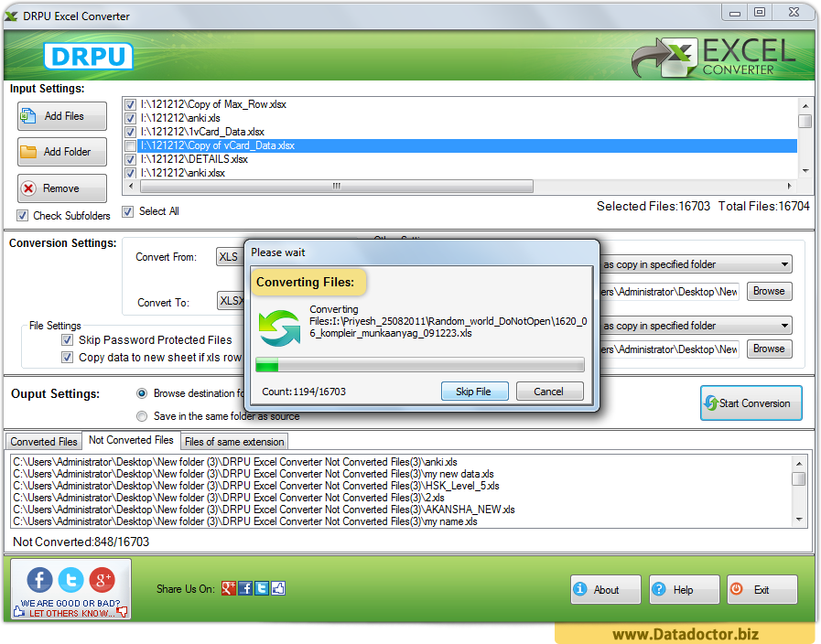Select the 'my new data.xls' not converted entry
This screenshot has width=821, height=644.
click(x=254, y=474)
